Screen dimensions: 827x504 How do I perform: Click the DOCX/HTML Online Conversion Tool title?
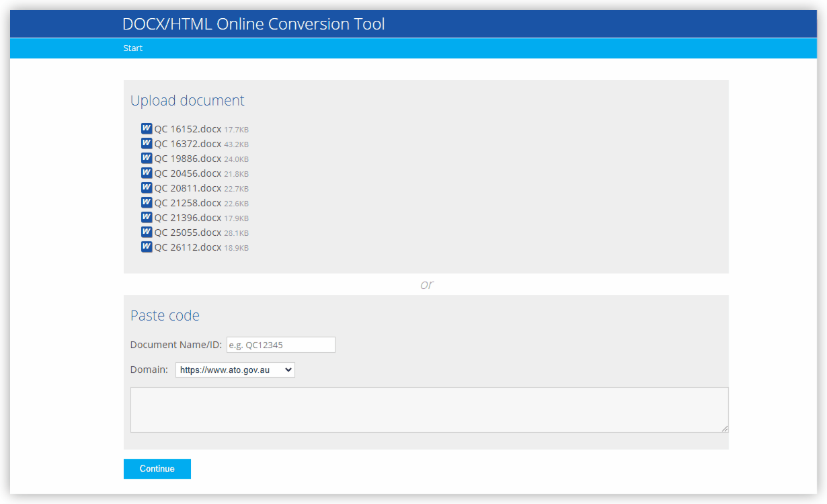click(253, 24)
